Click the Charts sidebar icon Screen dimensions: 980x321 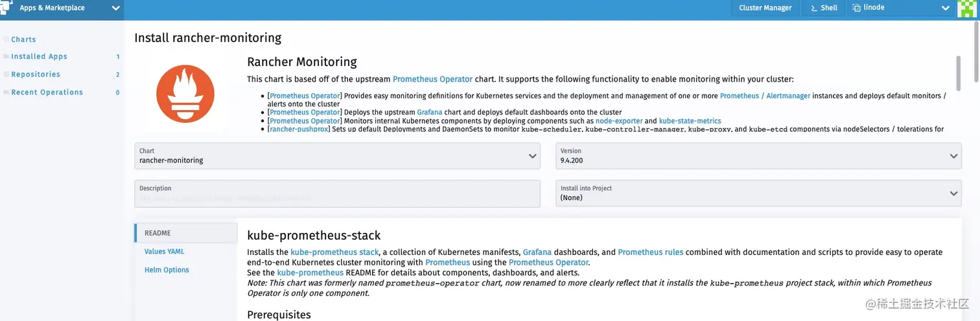click(6, 39)
